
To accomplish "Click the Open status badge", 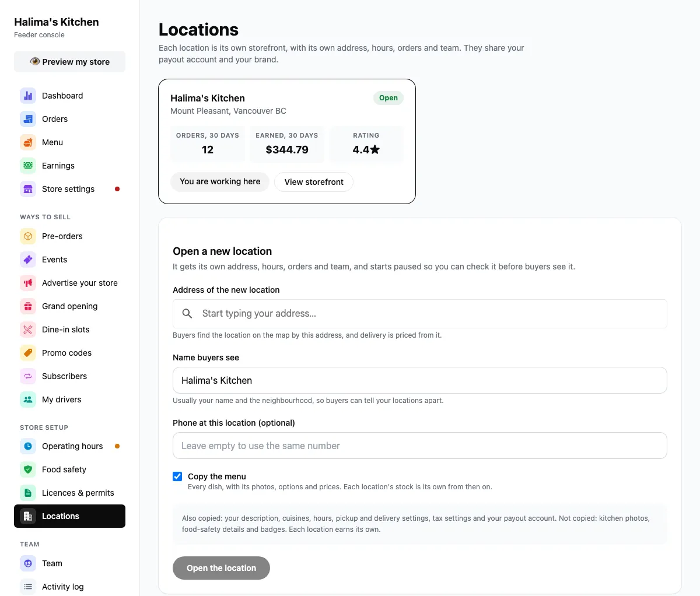I will 388,98.
